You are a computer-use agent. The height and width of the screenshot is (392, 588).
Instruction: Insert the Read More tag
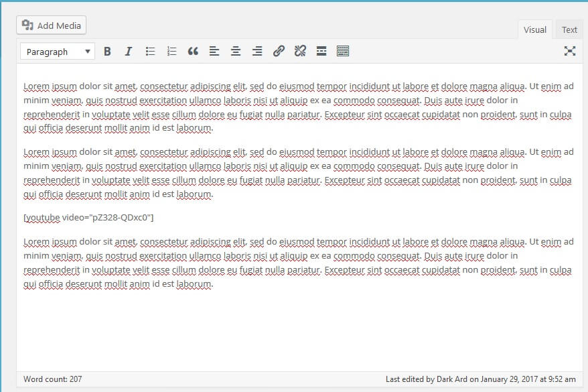pyautogui.click(x=321, y=52)
